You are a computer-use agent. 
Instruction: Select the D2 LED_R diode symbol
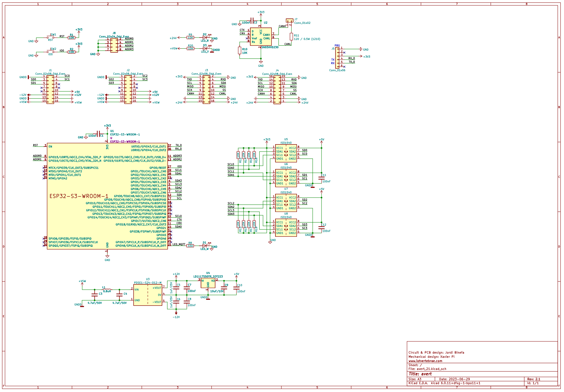tap(205, 38)
